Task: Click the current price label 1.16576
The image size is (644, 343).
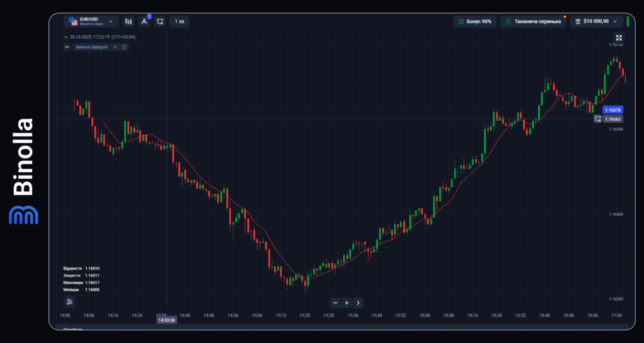Action: 613,110
